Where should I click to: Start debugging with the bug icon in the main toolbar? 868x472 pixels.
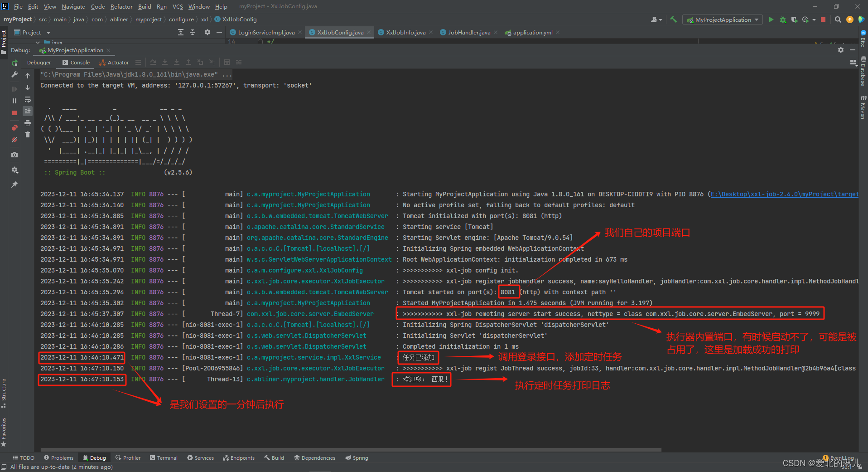(783, 19)
